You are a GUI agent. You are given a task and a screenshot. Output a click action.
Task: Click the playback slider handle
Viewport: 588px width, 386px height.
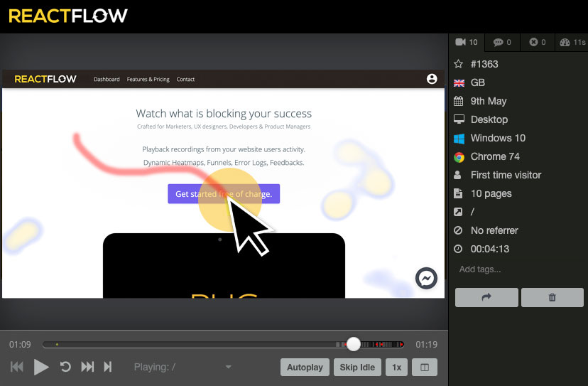point(353,344)
